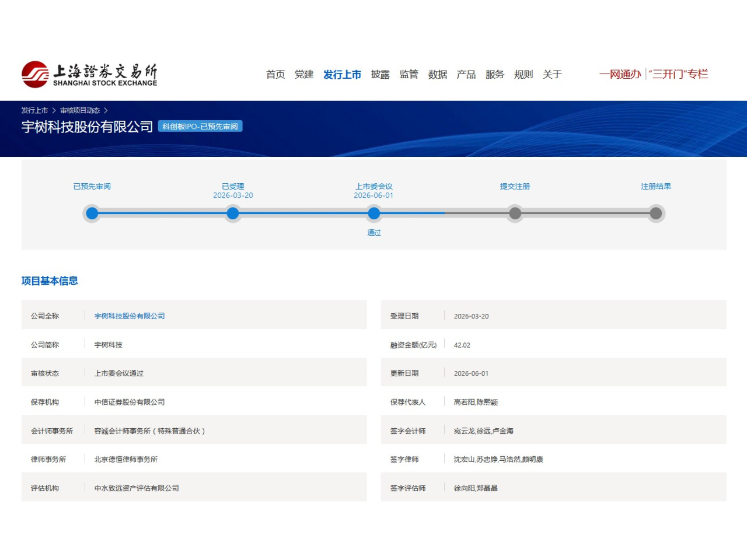Click the 融资金额(亿元) label
This screenshot has height=560, width=747.
pos(413,345)
